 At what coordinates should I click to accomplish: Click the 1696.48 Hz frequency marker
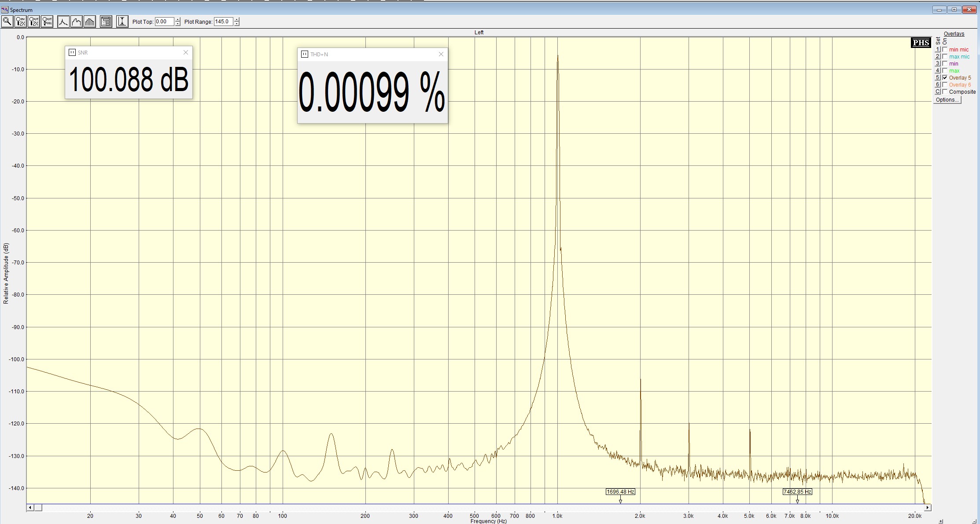[620, 492]
